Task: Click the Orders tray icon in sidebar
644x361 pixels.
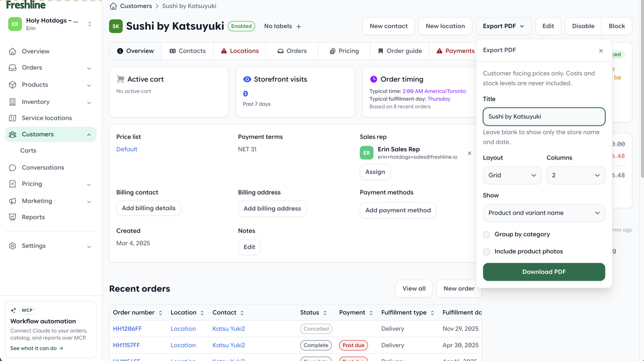Action: coord(12,68)
